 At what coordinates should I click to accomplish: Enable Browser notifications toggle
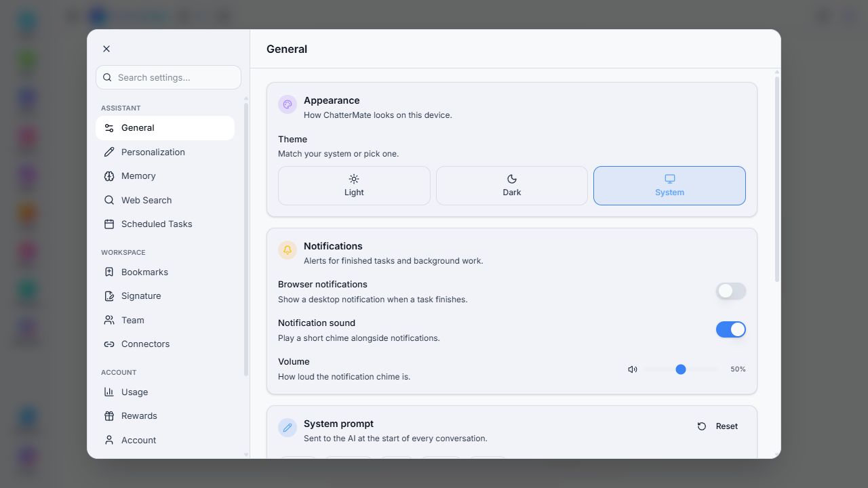[731, 291]
